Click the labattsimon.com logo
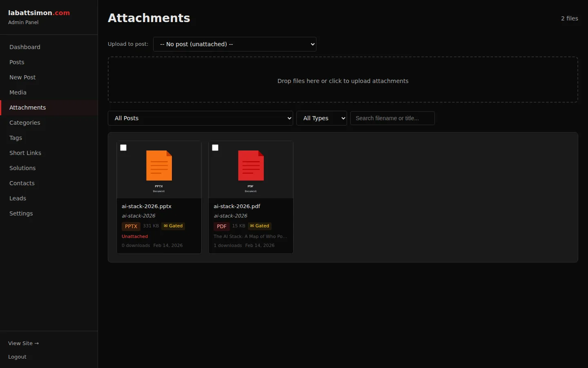This screenshot has height=368, width=588. (x=39, y=13)
